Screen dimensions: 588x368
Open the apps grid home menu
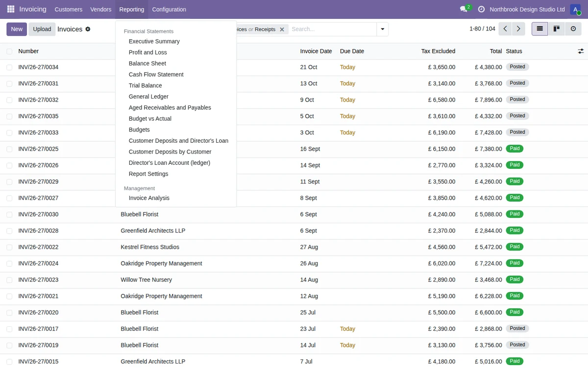point(11,9)
